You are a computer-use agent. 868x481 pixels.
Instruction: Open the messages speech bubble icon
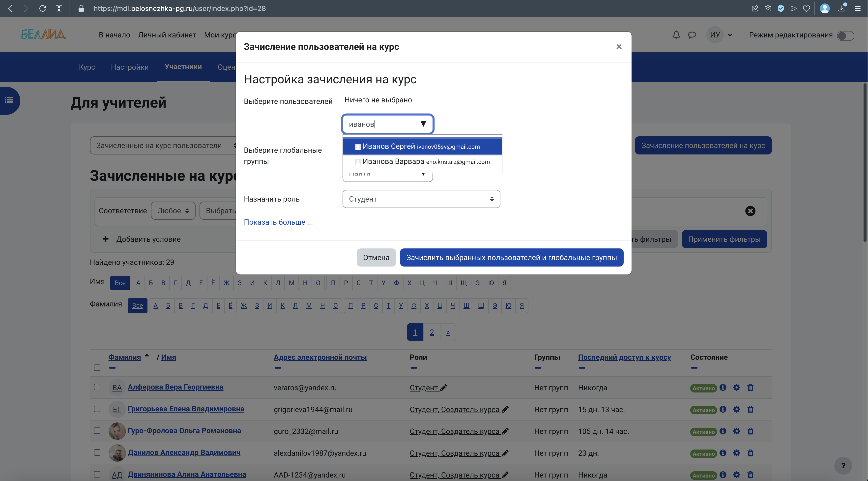click(692, 35)
